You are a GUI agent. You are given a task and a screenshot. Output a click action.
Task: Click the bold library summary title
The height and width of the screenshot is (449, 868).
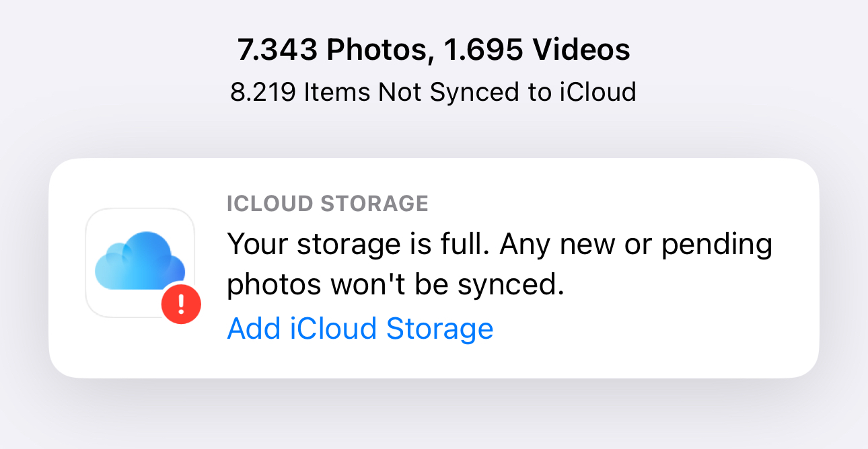pos(433,50)
